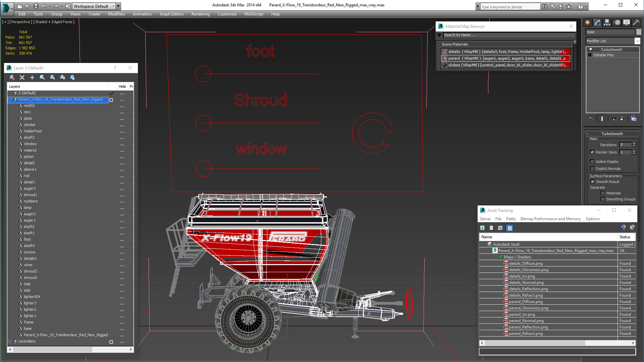Toggle current-layer checkmark for 0 (default)

(x=111, y=93)
